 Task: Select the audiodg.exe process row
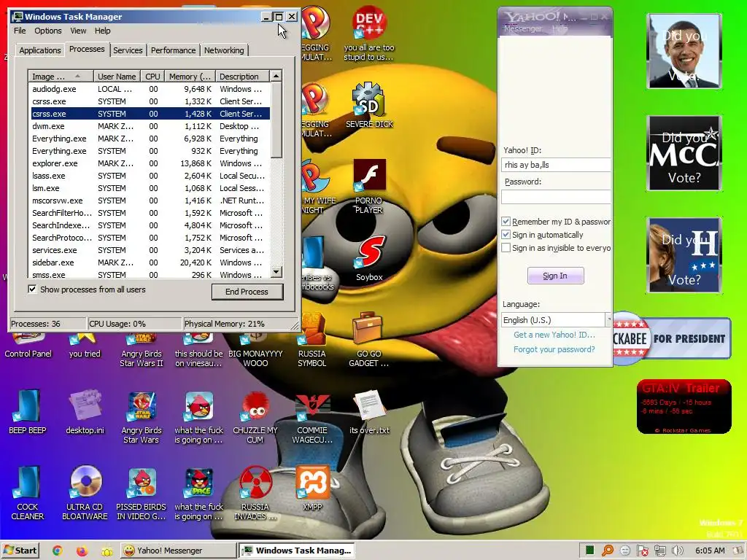[x=150, y=89]
